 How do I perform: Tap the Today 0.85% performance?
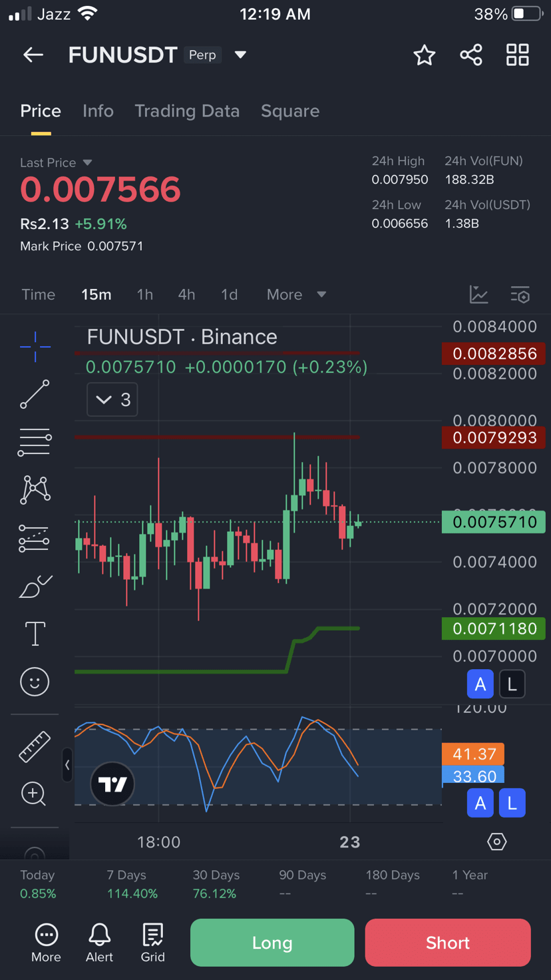pos(38,884)
